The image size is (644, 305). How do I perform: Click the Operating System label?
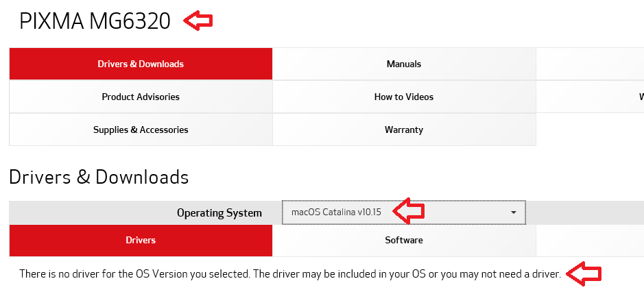[219, 212]
